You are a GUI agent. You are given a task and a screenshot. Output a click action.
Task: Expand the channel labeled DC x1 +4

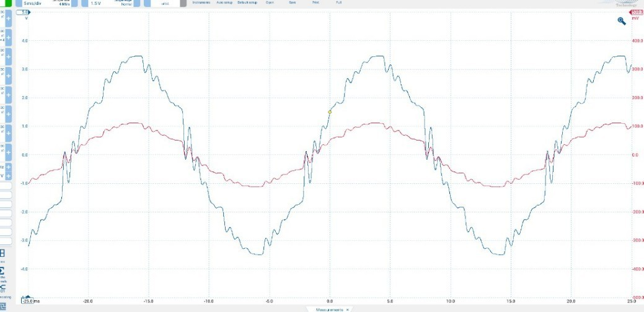8,37
